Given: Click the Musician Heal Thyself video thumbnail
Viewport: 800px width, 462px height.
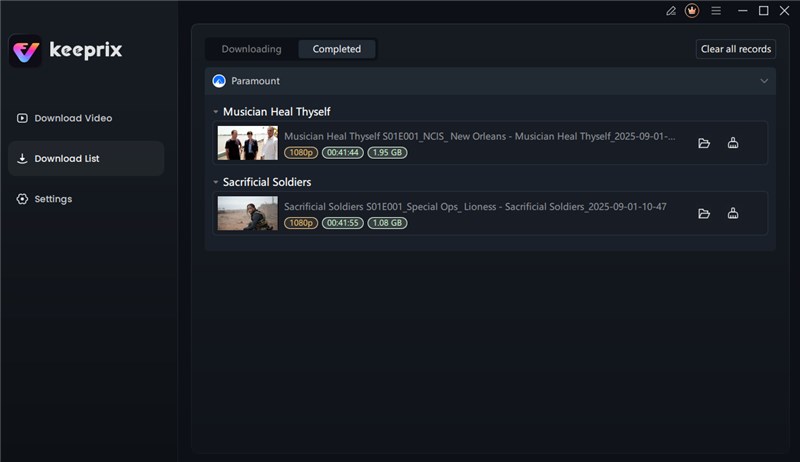Looking at the screenshot, I should (247, 143).
